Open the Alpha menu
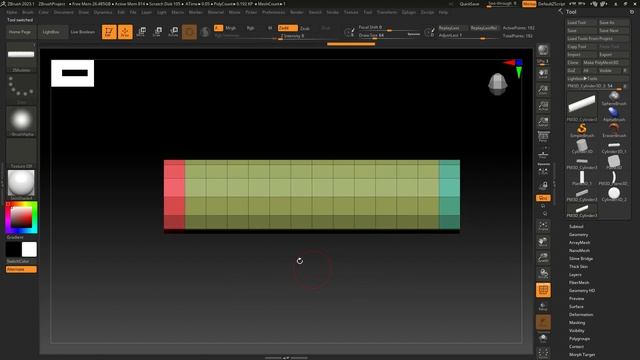Viewport: 640px width, 360px height. click(12, 12)
